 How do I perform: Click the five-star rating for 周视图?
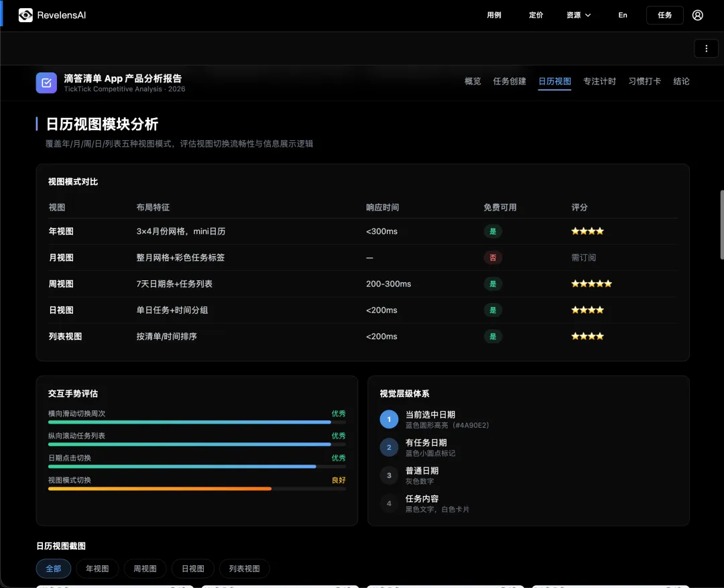[x=591, y=284]
